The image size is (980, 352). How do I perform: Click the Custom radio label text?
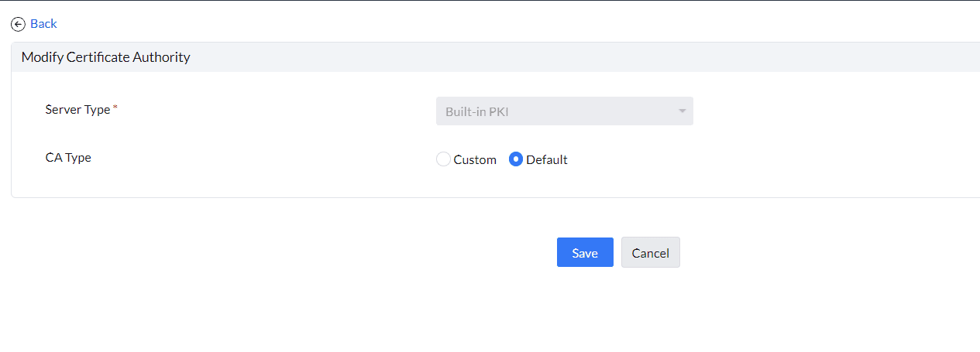pos(475,160)
